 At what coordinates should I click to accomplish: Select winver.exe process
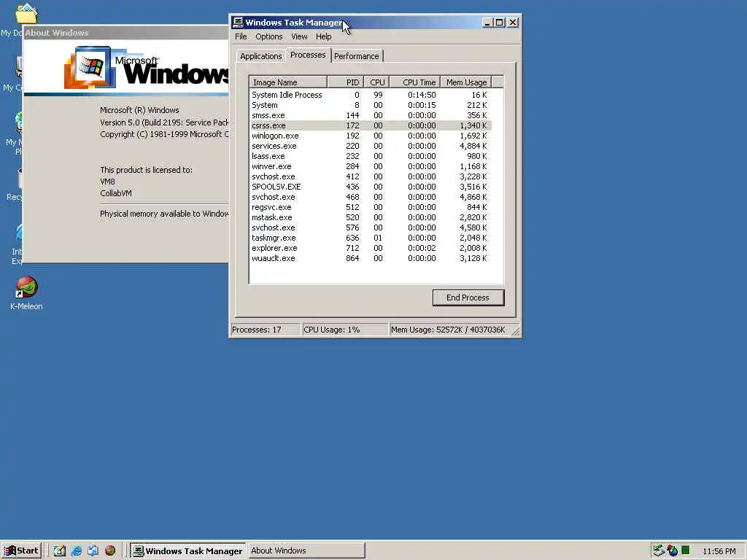click(x=370, y=166)
